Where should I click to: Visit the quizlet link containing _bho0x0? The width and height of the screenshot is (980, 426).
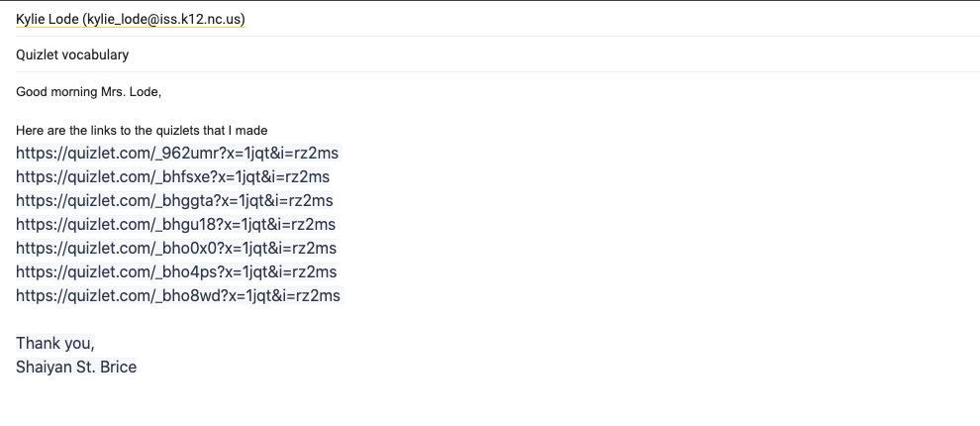tap(176, 249)
